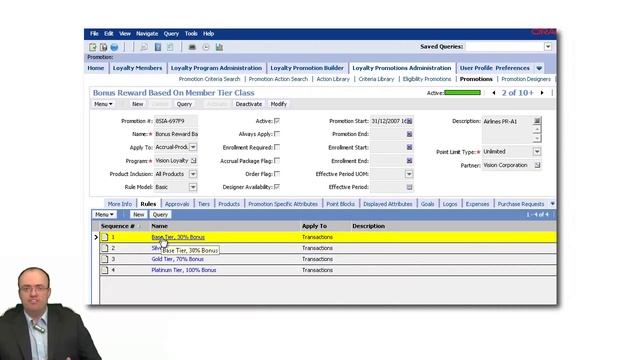Toggle the Designer Availability checkbox
640x360 pixels.
tap(277, 187)
